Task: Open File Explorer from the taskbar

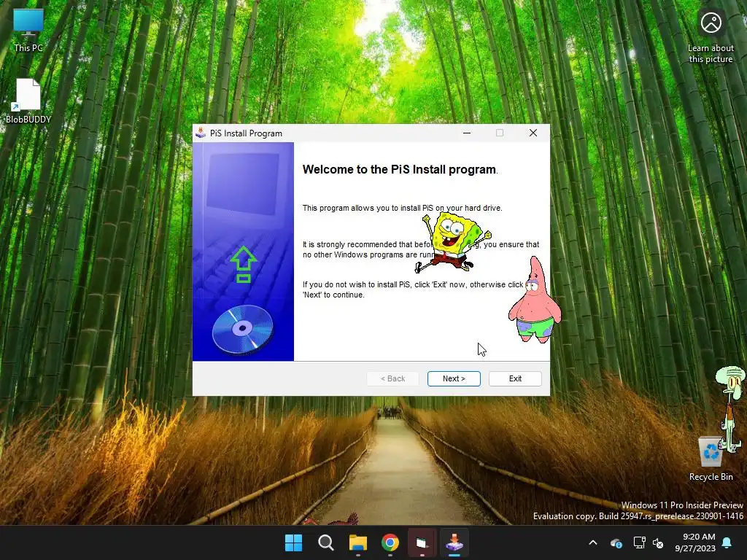Action: point(357,542)
